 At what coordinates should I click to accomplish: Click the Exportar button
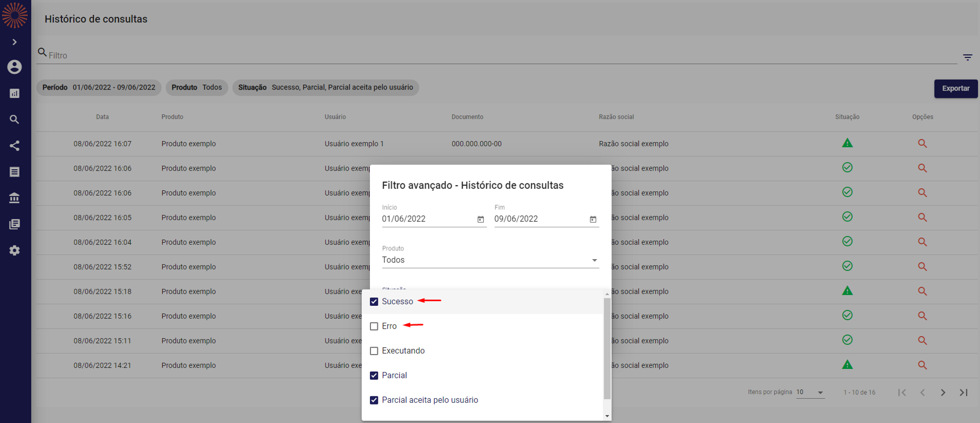point(956,89)
